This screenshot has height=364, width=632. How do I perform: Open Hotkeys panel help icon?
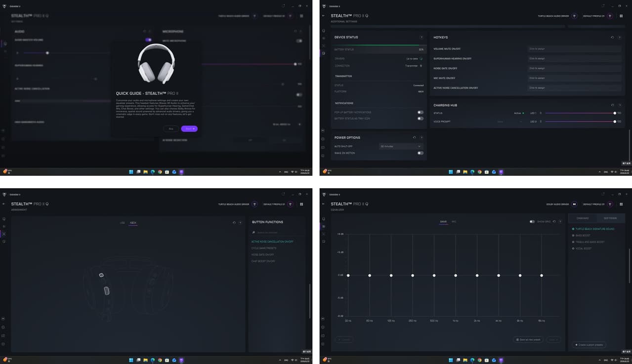[x=619, y=37]
